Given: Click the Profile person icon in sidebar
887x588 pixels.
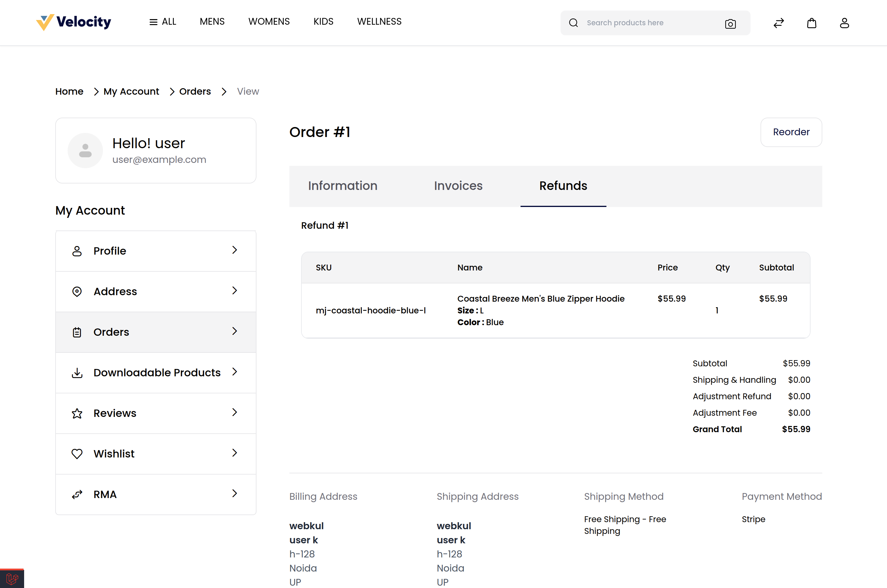Looking at the screenshot, I should click(x=77, y=251).
